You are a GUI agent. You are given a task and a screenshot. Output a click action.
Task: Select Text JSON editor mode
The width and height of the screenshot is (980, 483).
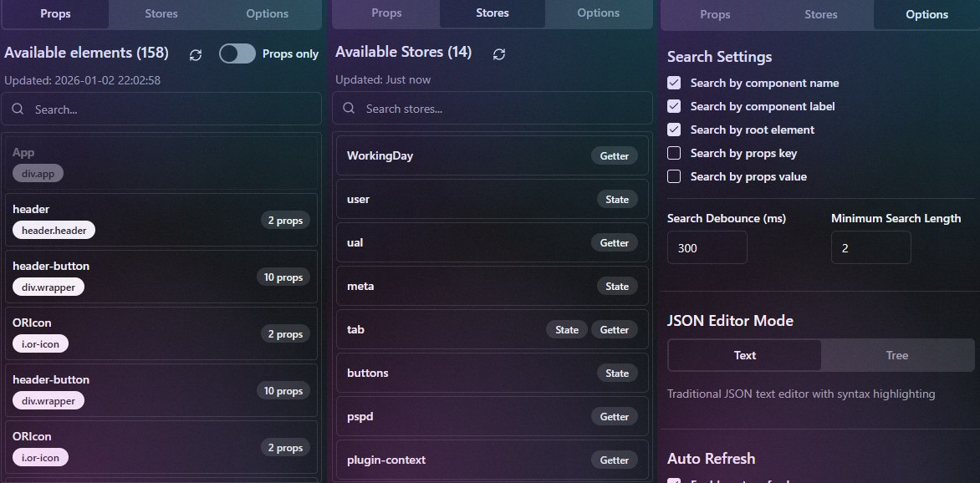pos(745,355)
